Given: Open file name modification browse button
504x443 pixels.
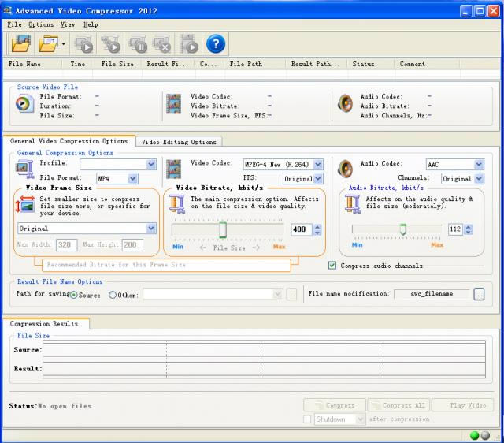Looking at the screenshot, I should point(479,294).
